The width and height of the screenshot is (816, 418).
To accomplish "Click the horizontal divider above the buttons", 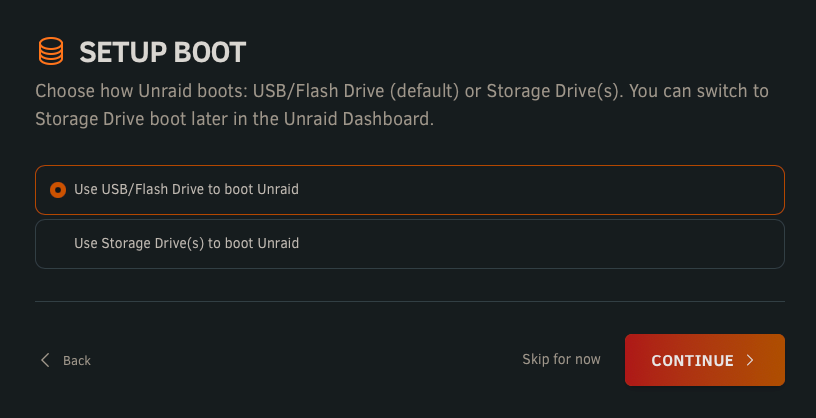I will point(410,301).
